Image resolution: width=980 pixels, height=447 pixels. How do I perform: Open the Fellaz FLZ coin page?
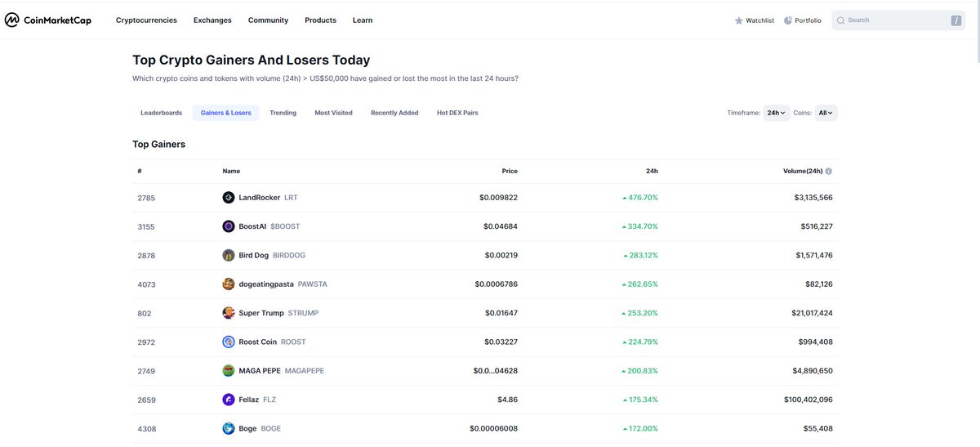(x=249, y=400)
